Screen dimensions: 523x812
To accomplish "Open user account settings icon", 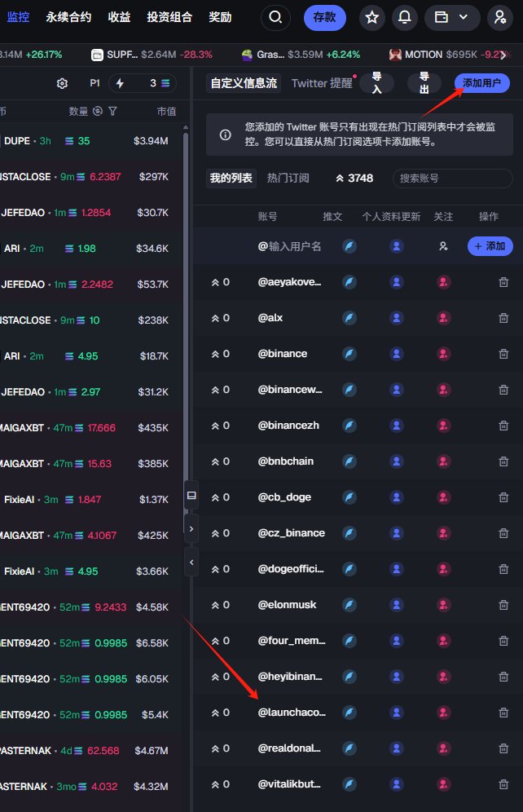I will pos(499,18).
